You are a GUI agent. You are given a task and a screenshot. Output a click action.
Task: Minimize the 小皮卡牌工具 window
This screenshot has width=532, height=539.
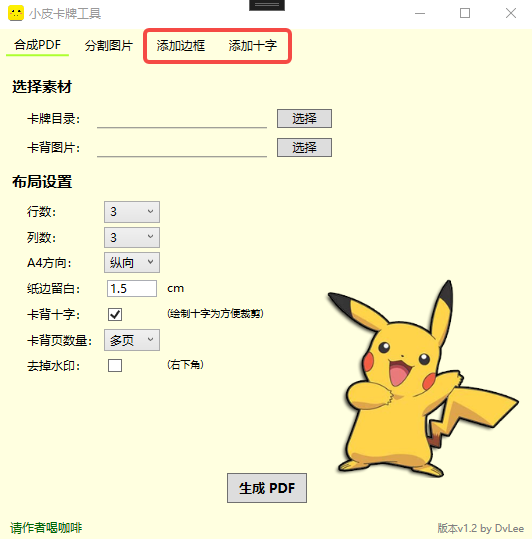420,13
